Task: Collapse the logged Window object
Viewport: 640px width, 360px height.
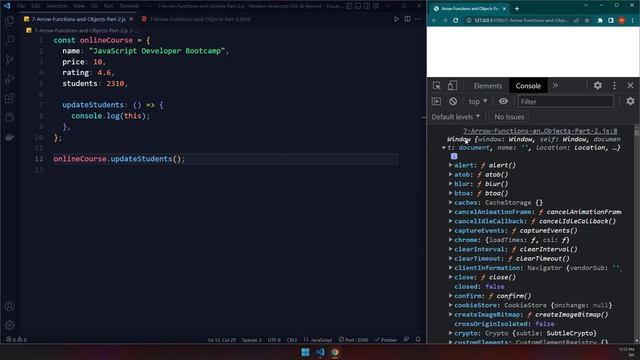Action: 444,148
